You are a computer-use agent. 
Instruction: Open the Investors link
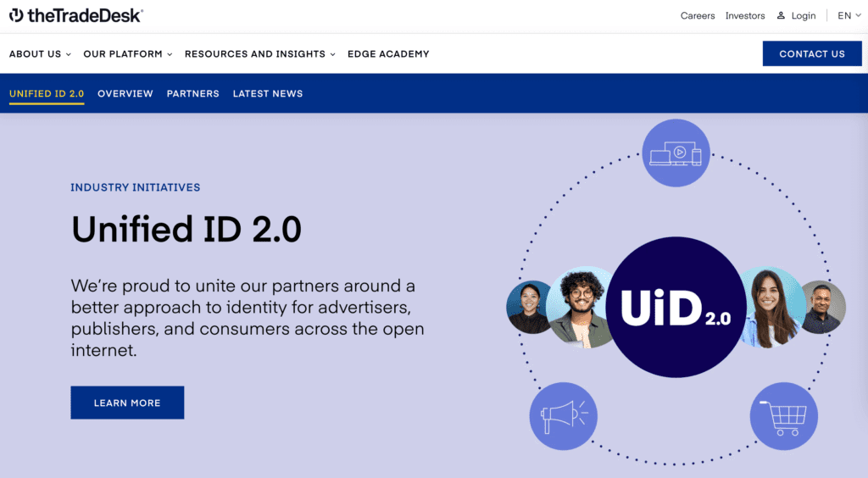745,15
